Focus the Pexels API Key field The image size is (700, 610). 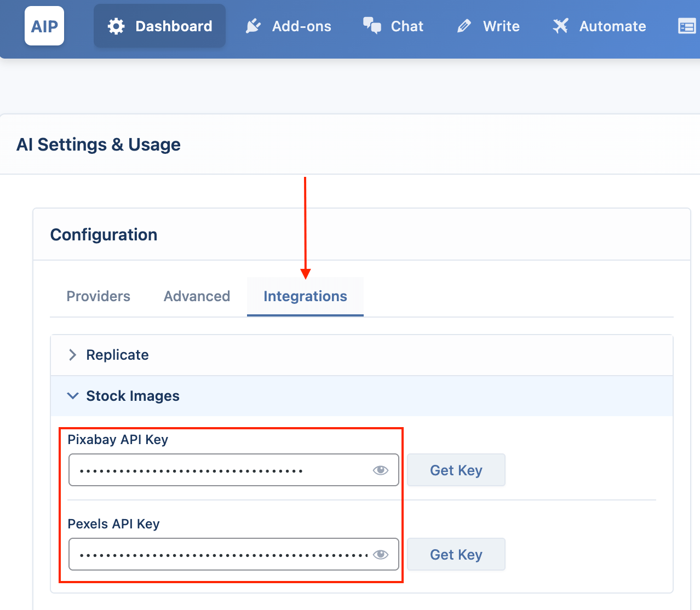[x=234, y=554]
